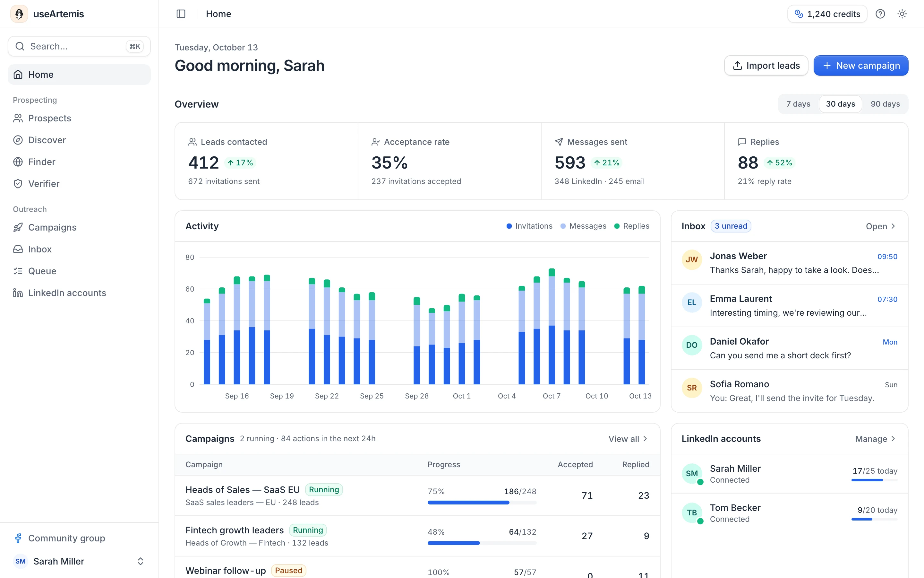924x578 pixels.
Task: Open Manage LinkedIn accounts chevron link
Action: 876,439
